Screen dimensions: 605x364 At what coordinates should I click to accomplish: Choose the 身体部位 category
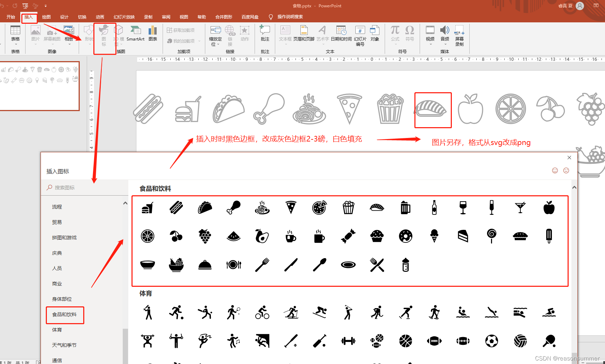coord(62,299)
